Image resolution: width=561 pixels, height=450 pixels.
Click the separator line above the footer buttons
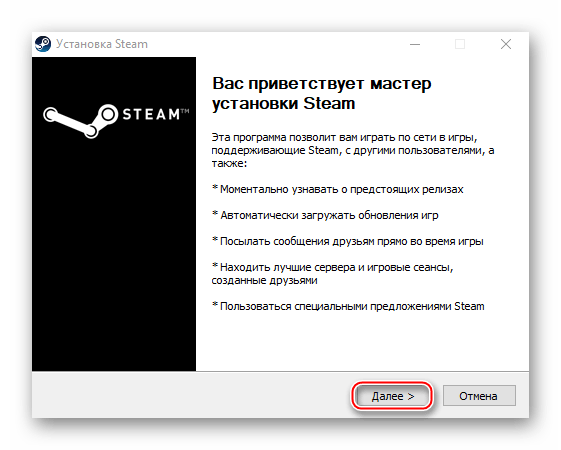click(x=280, y=372)
